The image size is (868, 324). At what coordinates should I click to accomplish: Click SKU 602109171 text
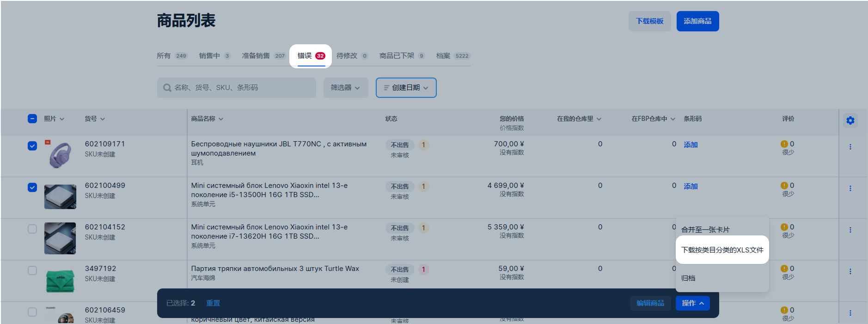105,144
